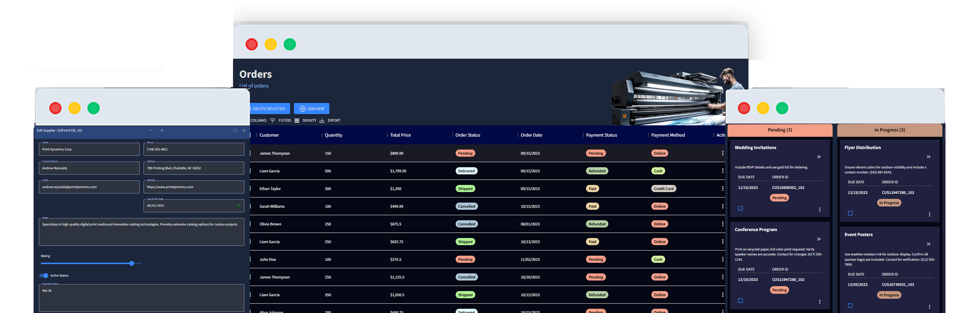Expand the Flyer Distribution card
The width and height of the screenshot is (980, 313).
click(928, 157)
